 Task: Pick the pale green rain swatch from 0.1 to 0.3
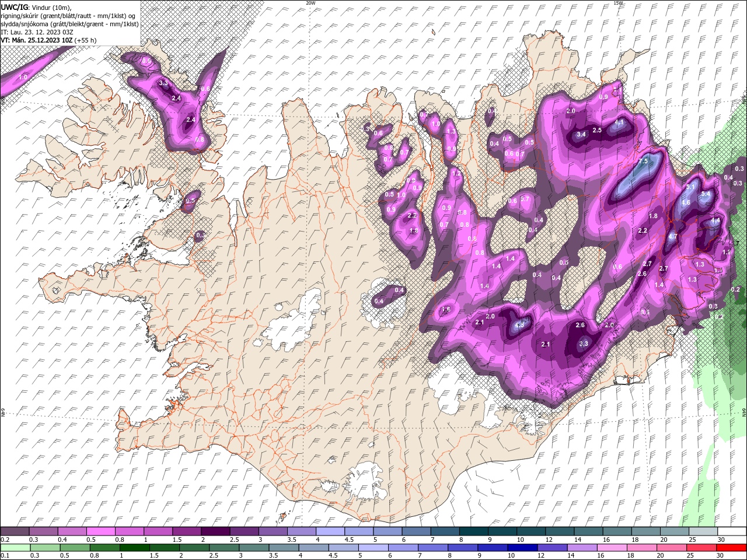(x=15, y=547)
